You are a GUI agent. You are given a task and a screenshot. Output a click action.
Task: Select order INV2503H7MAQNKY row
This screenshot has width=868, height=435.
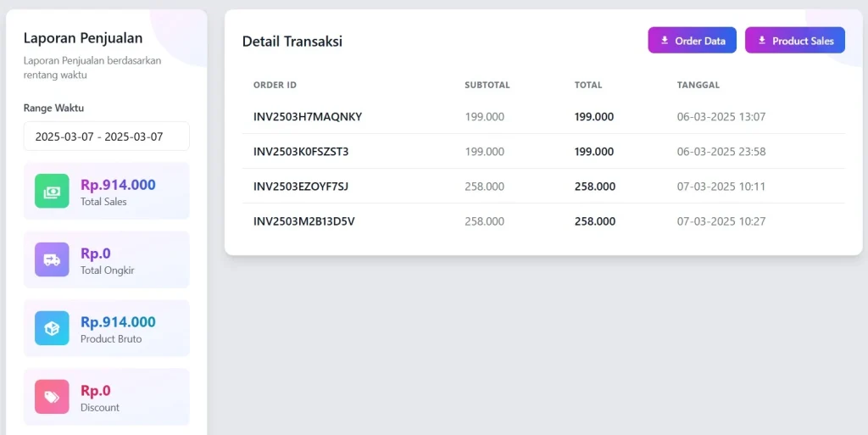click(x=308, y=117)
